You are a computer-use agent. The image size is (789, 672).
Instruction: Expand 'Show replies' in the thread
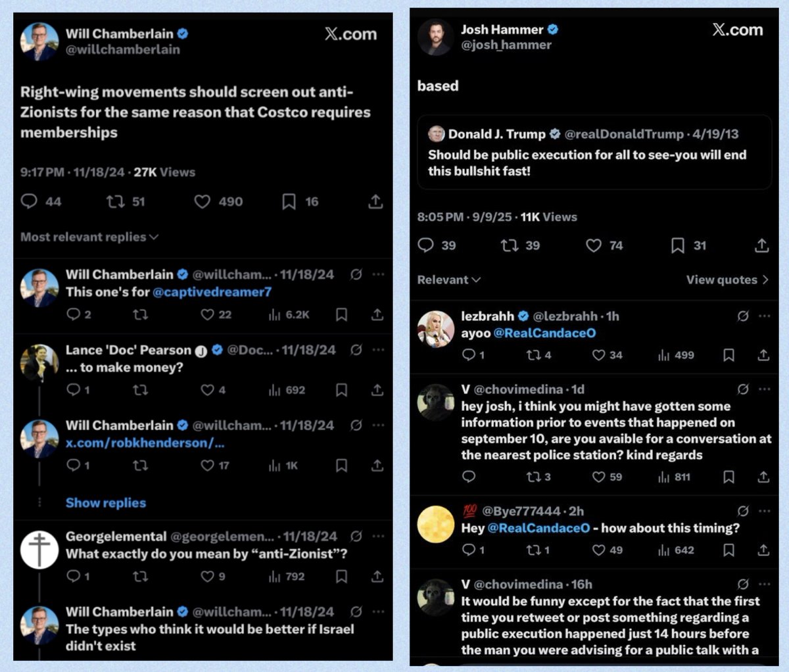pyautogui.click(x=106, y=503)
